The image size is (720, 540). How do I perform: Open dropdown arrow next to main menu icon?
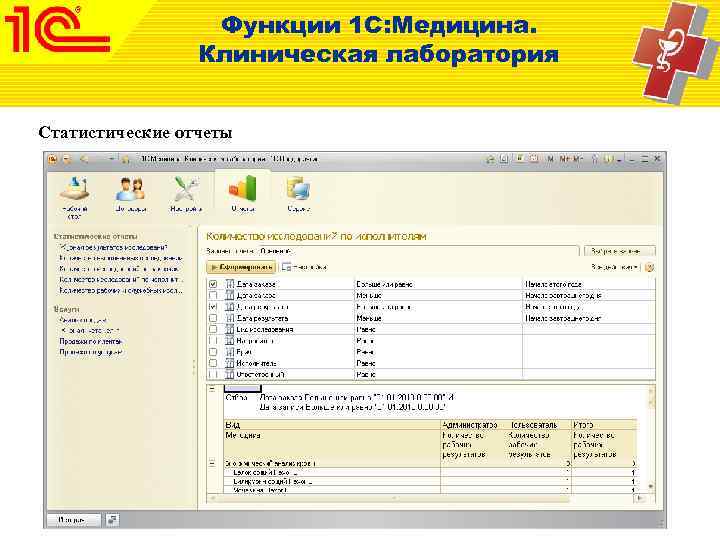pyautogui.click(x=67, y=159)
